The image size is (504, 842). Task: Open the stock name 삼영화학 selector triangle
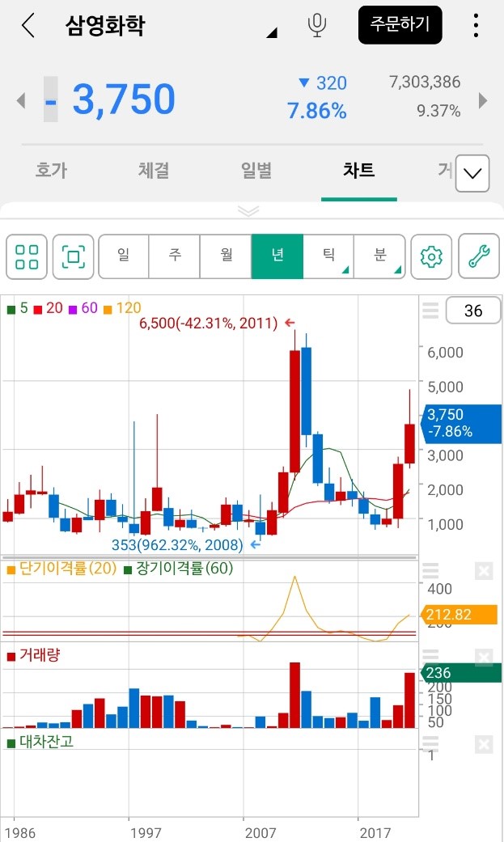[x=272, y=33]
